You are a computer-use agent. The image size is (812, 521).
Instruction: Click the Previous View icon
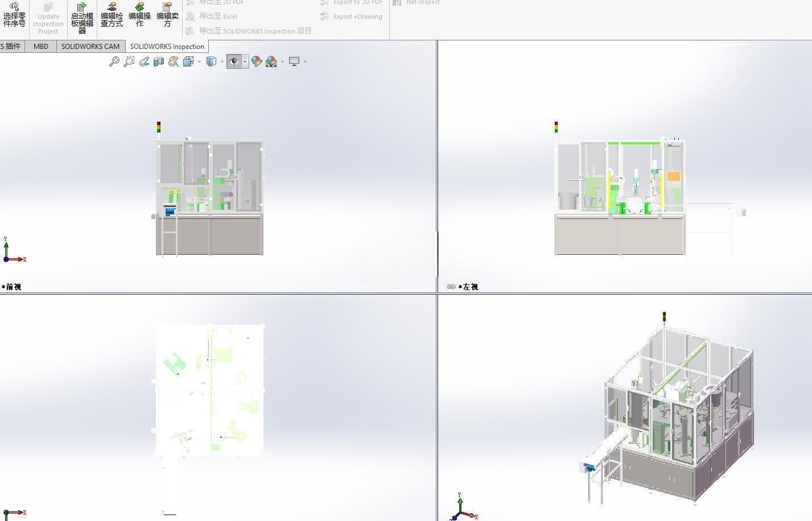pyautogui.click(x=143, y=61)
